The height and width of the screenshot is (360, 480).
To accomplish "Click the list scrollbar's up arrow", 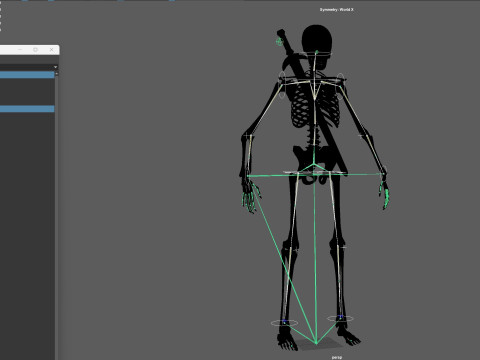I will [x=57, y=73].
